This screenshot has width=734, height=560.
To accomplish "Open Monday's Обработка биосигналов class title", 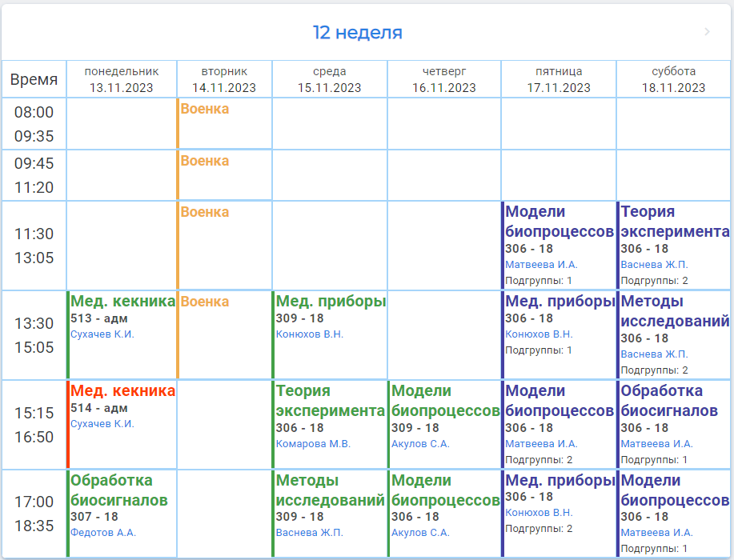I will [118, 490].
